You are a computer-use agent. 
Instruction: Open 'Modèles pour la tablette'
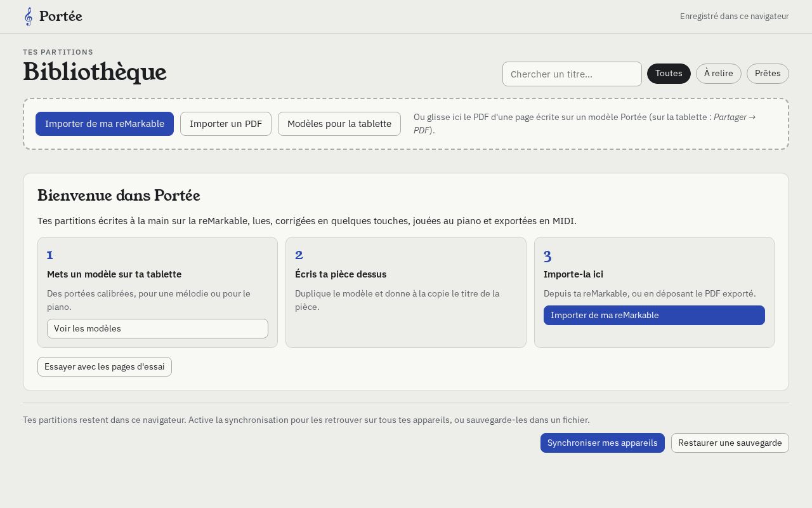coord(339,124)
